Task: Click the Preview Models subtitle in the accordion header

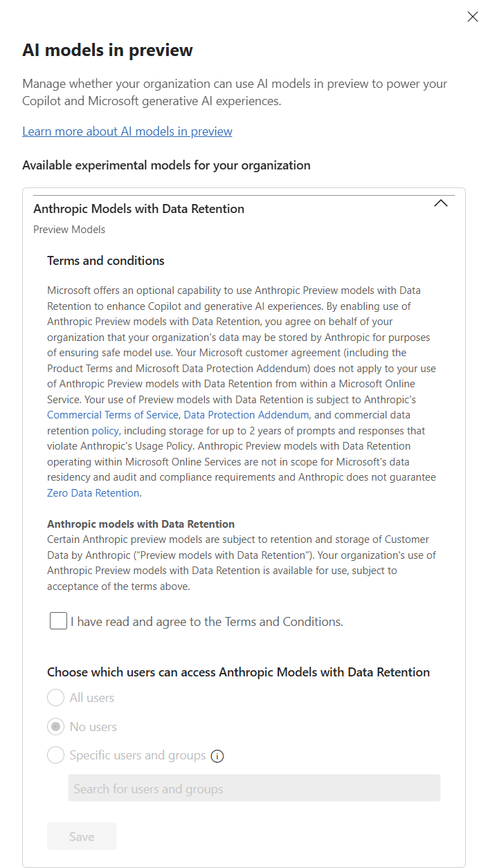Action: 69,230
